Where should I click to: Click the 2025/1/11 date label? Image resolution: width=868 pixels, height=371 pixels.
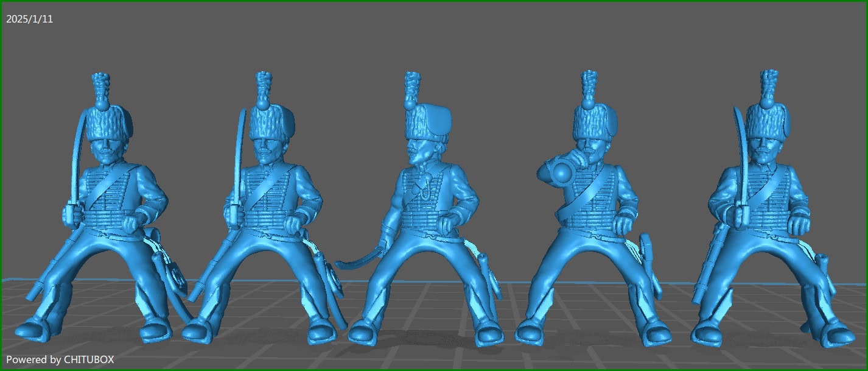point(29,18)
